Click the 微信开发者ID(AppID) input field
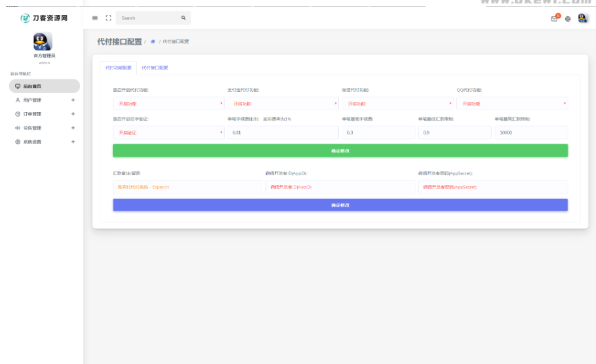596x364 pixels. point(340,187)
